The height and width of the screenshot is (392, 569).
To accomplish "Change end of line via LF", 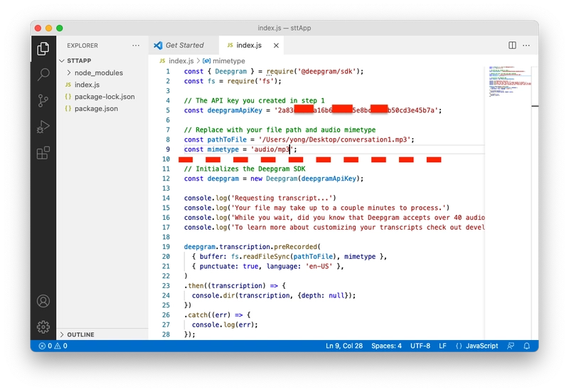I will point(442,346).
